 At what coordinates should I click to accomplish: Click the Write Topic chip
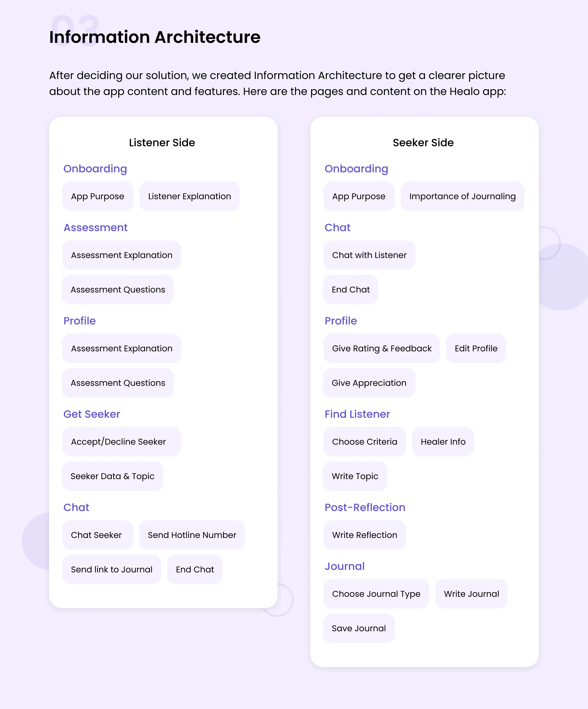(355, 476)
